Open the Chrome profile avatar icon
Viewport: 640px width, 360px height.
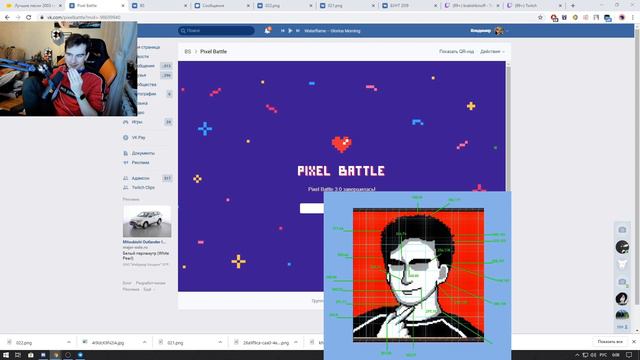[622, 18]
